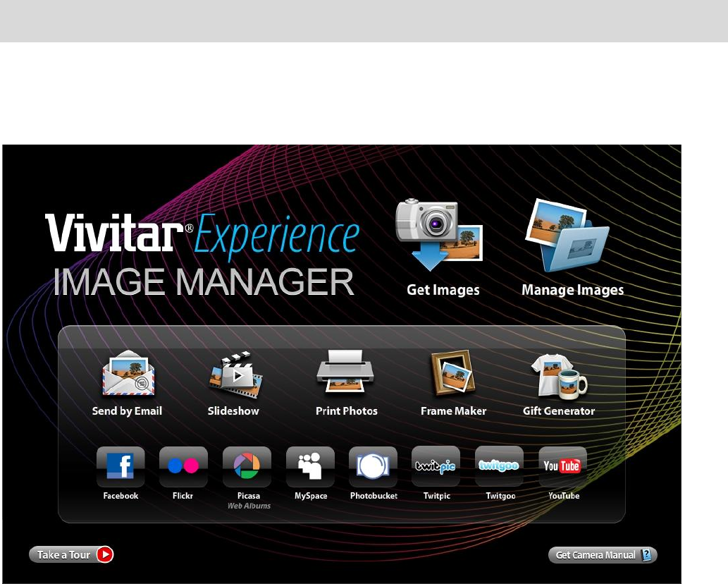Click the Print Photos label
This screenshot has height=584, width=728.
click(x=346, y=411)
